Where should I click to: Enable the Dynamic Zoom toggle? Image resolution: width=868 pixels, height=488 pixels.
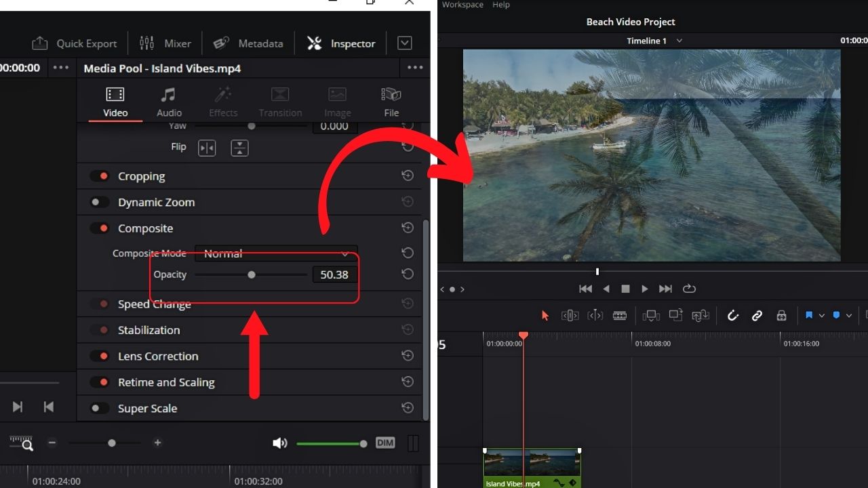click(99, 201)
